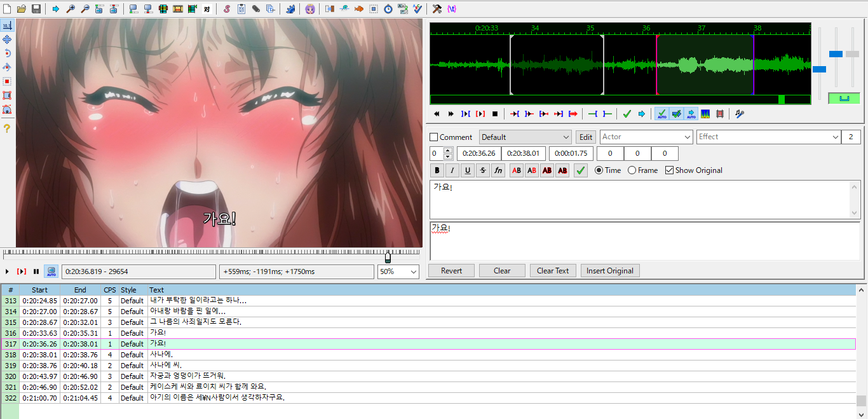Add lead-in green marker icon
The image size is (868, 419).
593,114
